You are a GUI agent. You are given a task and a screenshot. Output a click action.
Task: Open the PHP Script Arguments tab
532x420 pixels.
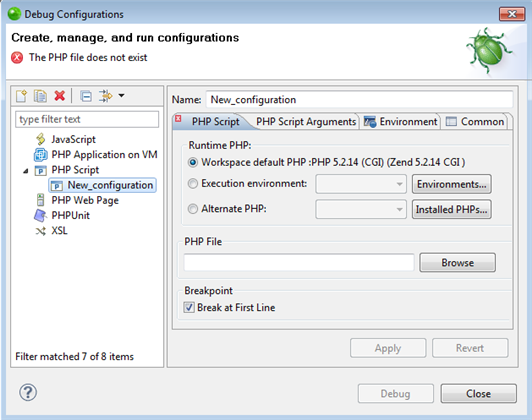(306, 121)
